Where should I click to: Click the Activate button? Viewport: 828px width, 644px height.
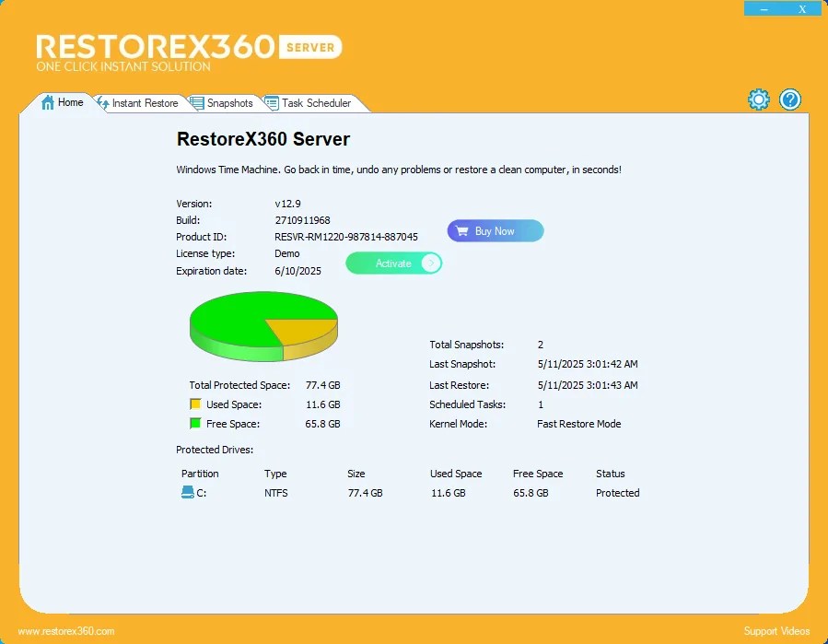394,263
